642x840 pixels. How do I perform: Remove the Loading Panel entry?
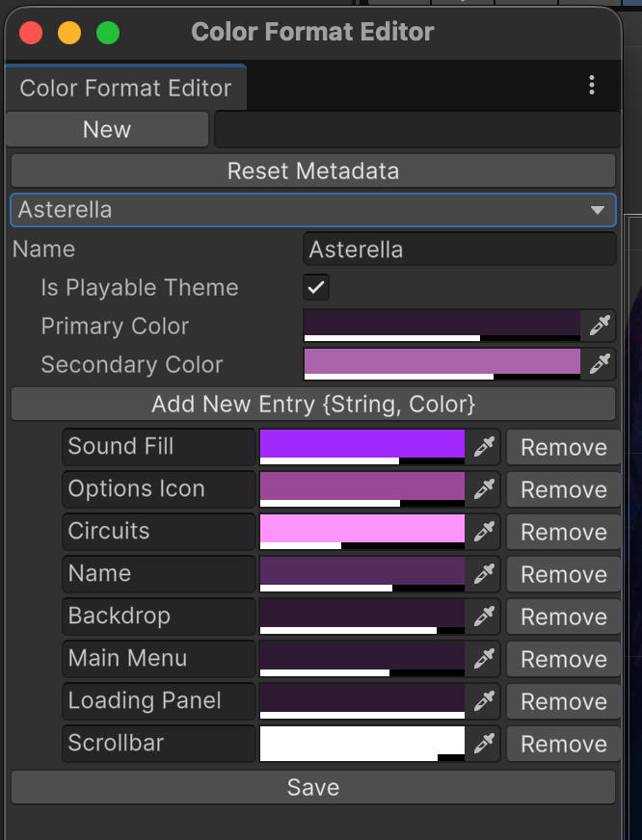coord(563,701)
